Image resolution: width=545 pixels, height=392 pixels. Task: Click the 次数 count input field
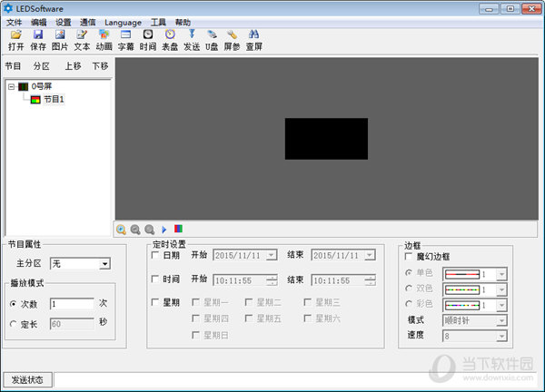(x=71, y=303)
